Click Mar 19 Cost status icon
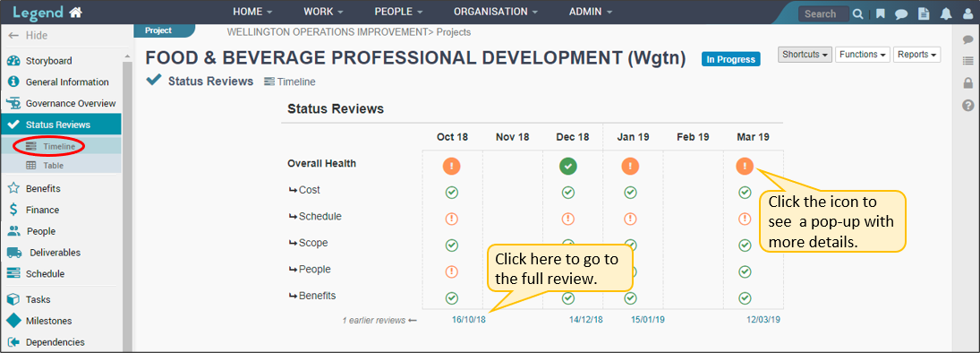 pos(745,193)
